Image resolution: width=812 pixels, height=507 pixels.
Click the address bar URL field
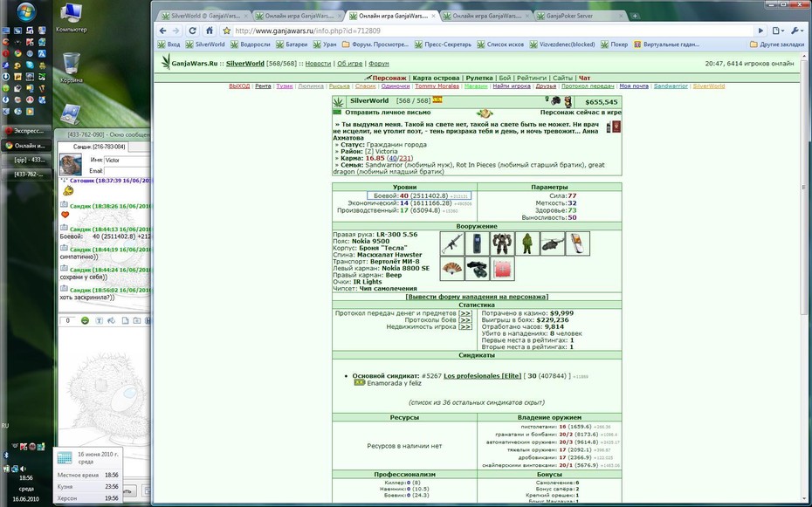[x=492, y=31]
